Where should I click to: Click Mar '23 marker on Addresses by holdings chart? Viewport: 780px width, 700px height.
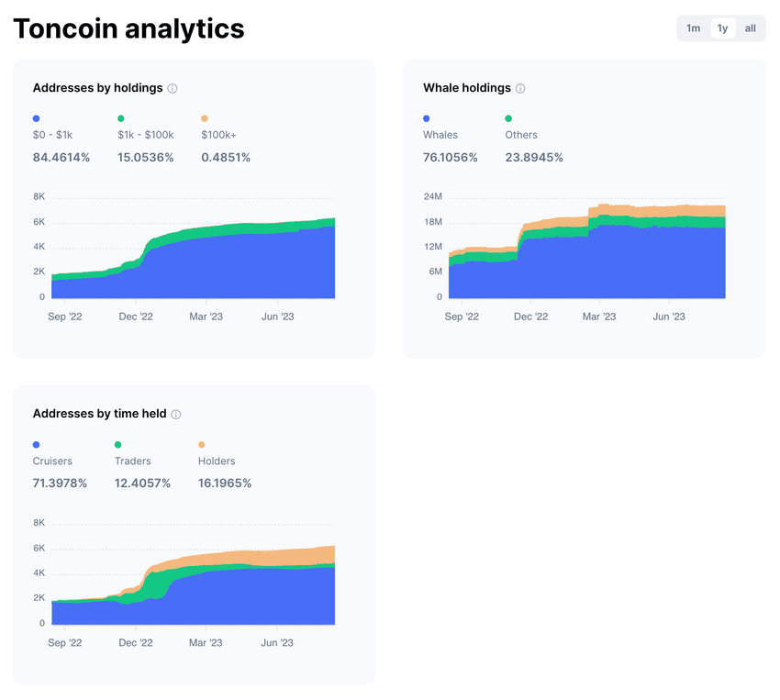(x=206, y=317)
